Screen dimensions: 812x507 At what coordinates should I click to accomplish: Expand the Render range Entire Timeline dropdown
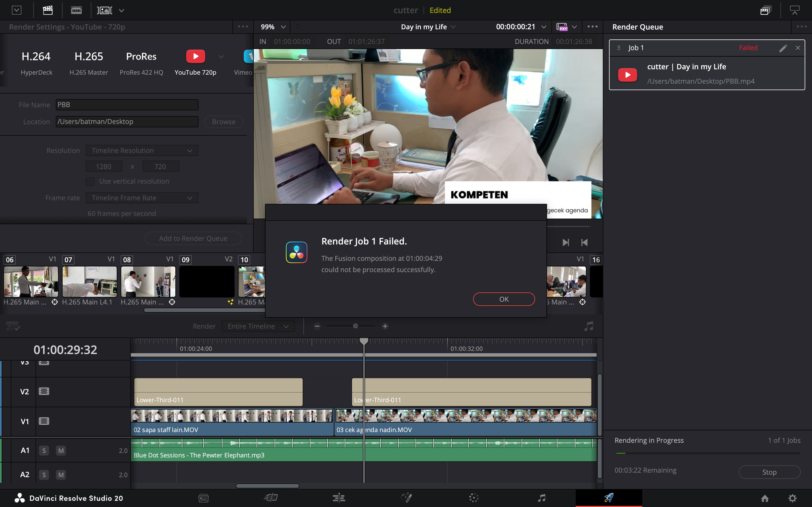tap(258, 326)
